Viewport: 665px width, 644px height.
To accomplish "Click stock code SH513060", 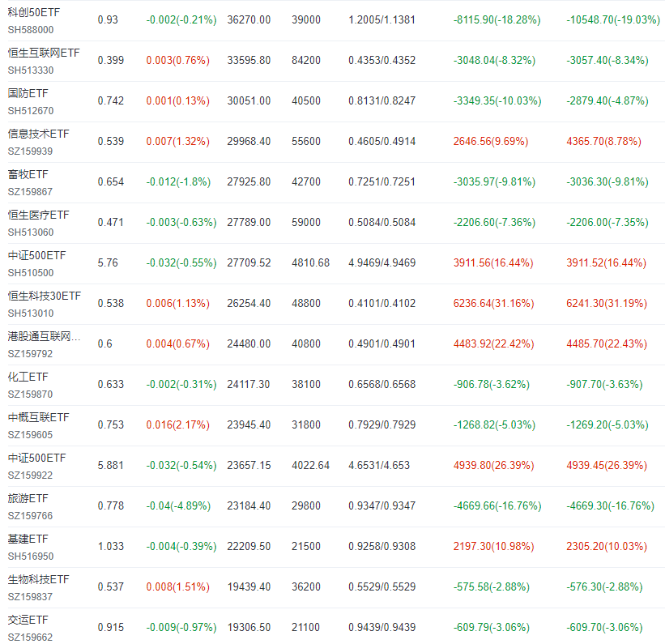I will pyautogui.click(x=31, y=232).
